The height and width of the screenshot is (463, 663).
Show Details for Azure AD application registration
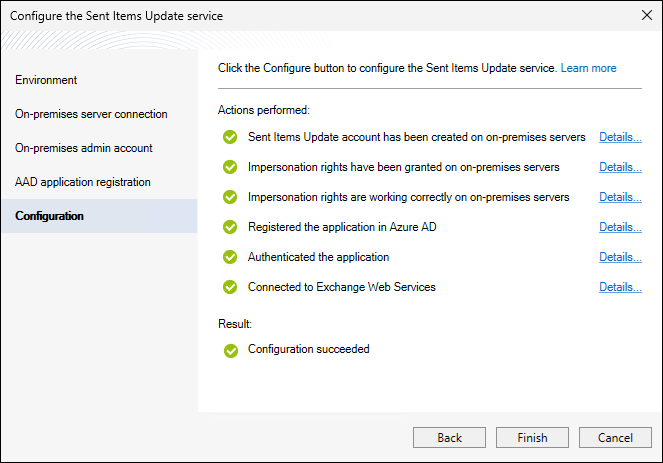pyautogui.click(x=620, y=227)
